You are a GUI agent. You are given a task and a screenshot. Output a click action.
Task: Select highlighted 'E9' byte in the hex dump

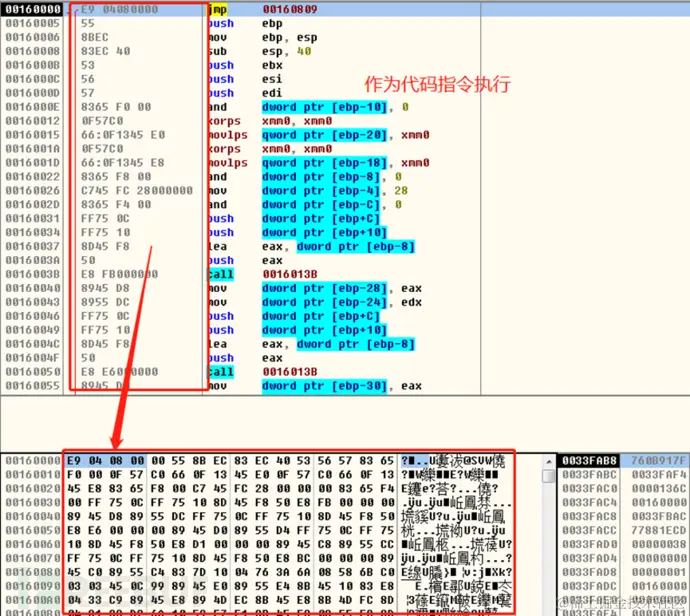[x=73, y=461]
